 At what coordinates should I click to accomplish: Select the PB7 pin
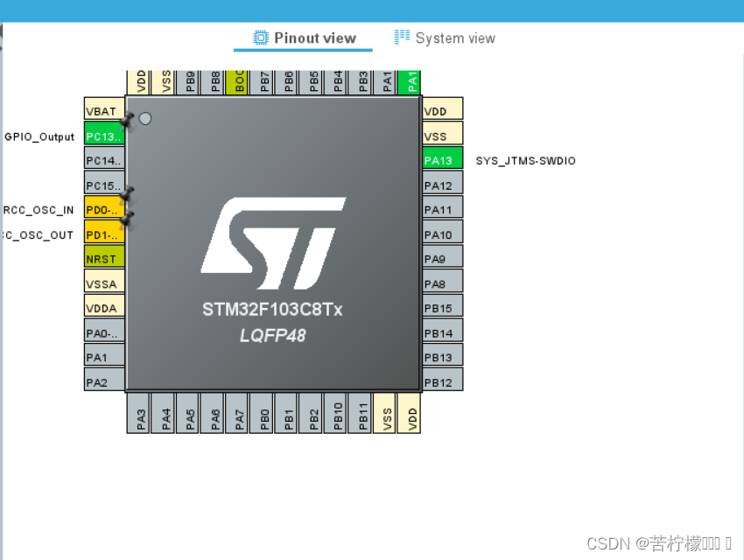[262, 82]
